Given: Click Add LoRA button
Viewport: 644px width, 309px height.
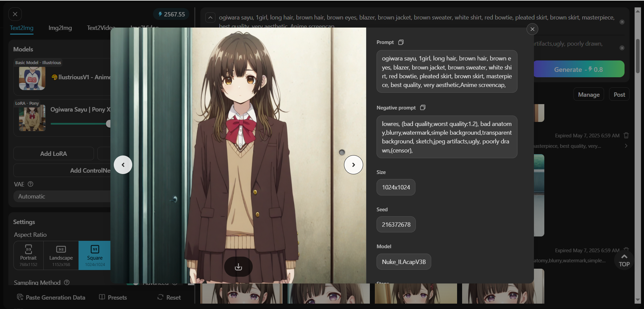Looking at the screenshot, I should 54,153.
